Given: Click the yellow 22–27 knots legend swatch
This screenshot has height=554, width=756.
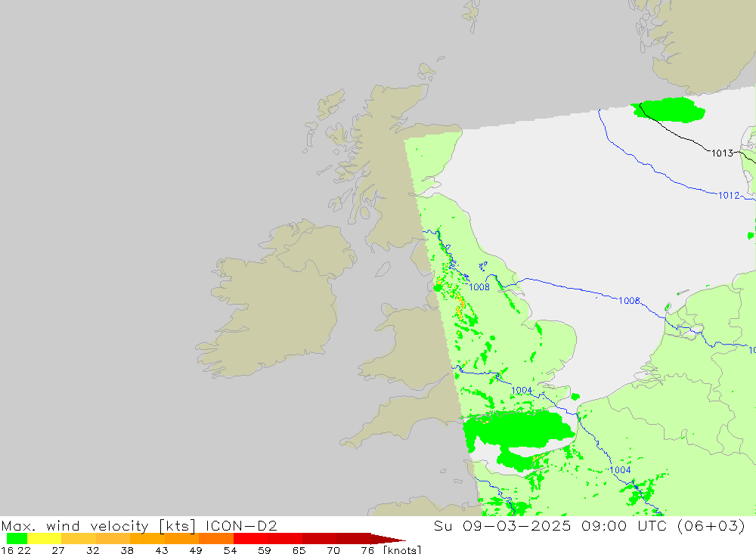Looking at the screenshot, I should point(45,539).
